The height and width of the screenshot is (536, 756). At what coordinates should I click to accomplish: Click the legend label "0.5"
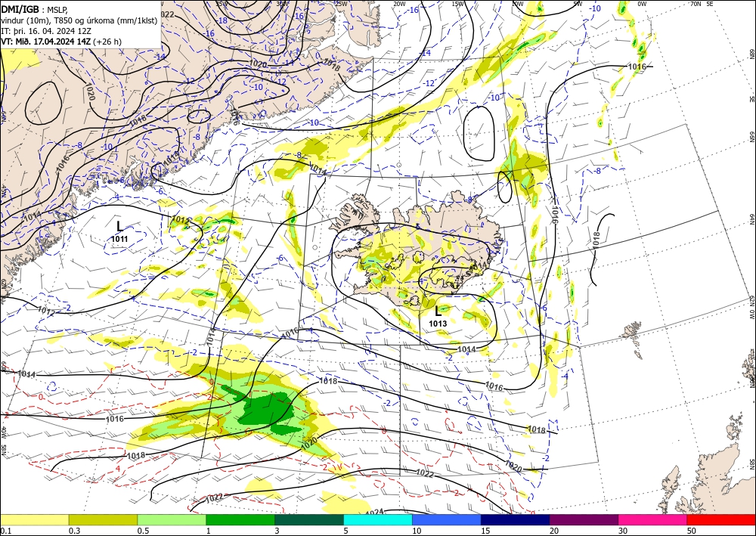tap(143, 531)
